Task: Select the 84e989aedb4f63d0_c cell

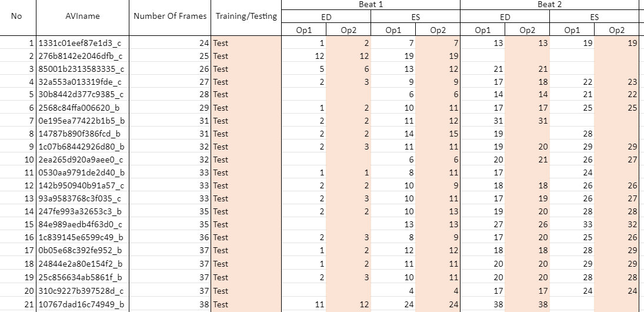Action: [x=80, y=224]
